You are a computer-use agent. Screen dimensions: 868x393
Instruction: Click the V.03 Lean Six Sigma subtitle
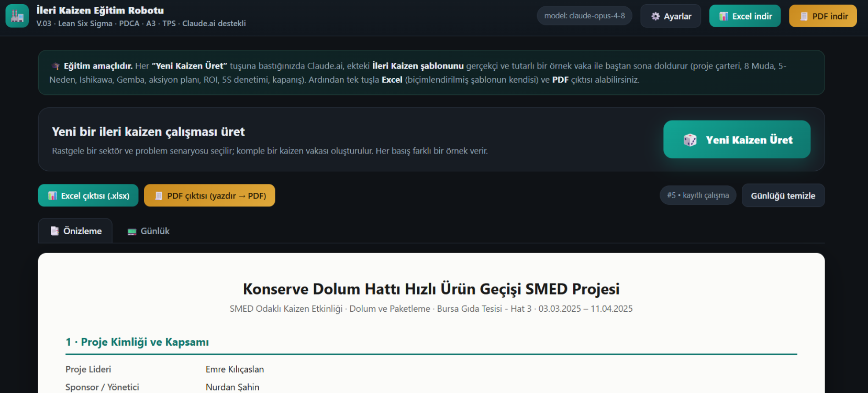141,24
